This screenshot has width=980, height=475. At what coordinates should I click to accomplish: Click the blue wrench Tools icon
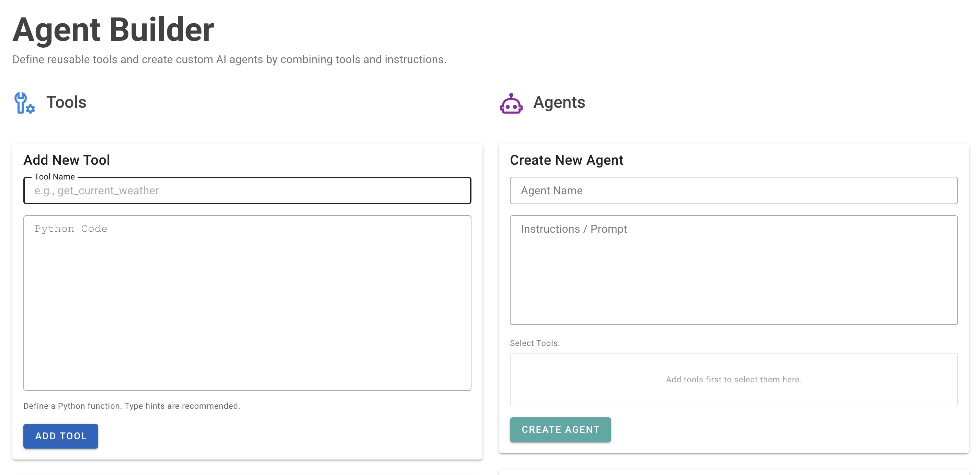click(24, 102)
